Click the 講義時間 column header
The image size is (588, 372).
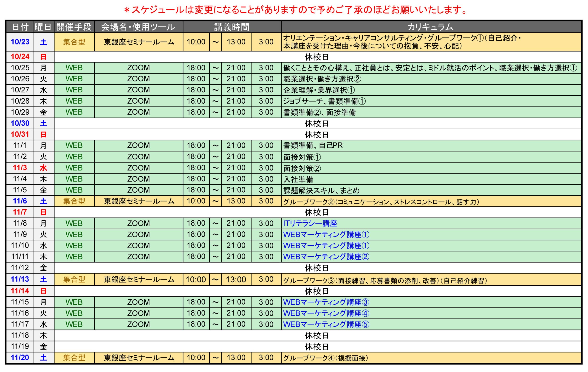(232, 27)
